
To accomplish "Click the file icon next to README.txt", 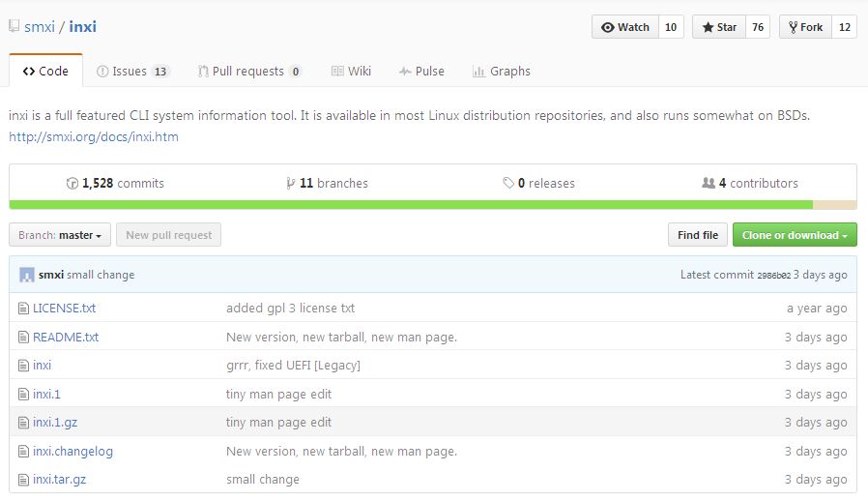I will 23,337.
